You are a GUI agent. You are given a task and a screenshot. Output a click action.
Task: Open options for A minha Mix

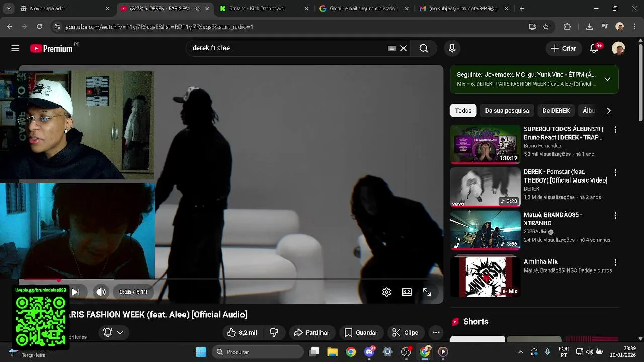pyautogui.click(x=615, y=262)
